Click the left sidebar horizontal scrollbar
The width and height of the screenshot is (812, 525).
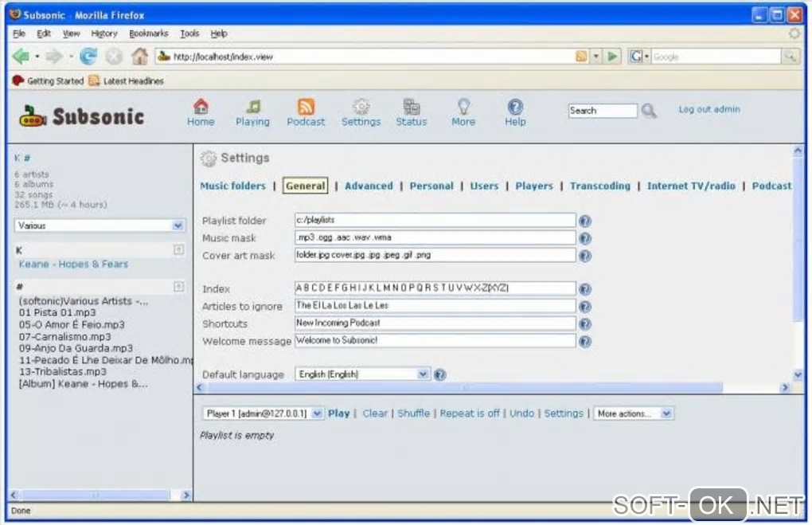pyautogui.click(x=96, y=495)
